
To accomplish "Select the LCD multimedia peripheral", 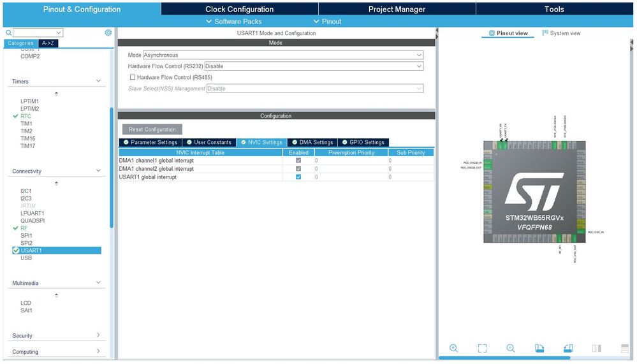I will pyautogui.click(x=26, y=303).
